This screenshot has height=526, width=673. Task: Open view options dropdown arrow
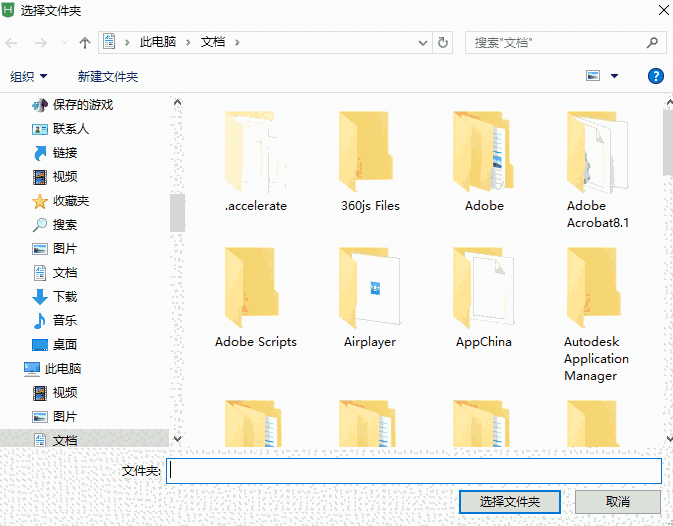pyautogui.click(x=614, y=76)
